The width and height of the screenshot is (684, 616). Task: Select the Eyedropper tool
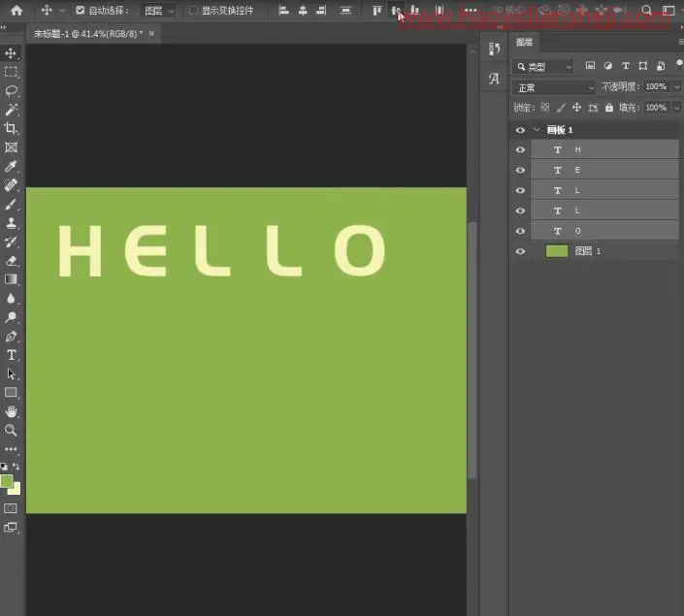pos(11,166)
